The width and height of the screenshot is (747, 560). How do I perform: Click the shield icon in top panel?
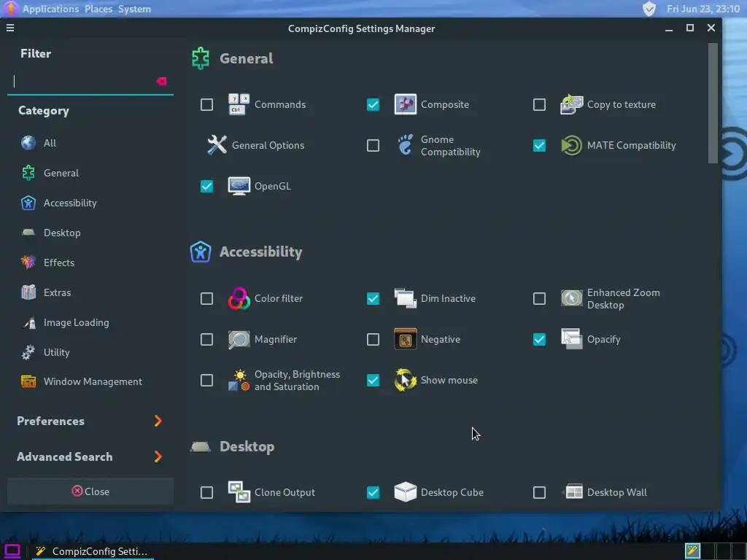[649, 9]
